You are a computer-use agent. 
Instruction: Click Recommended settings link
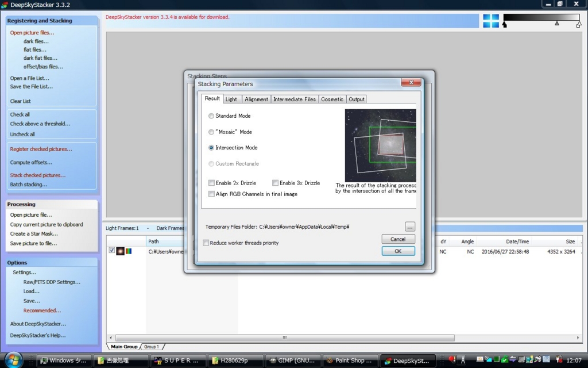pyautogui.click(x=42, y=310)
